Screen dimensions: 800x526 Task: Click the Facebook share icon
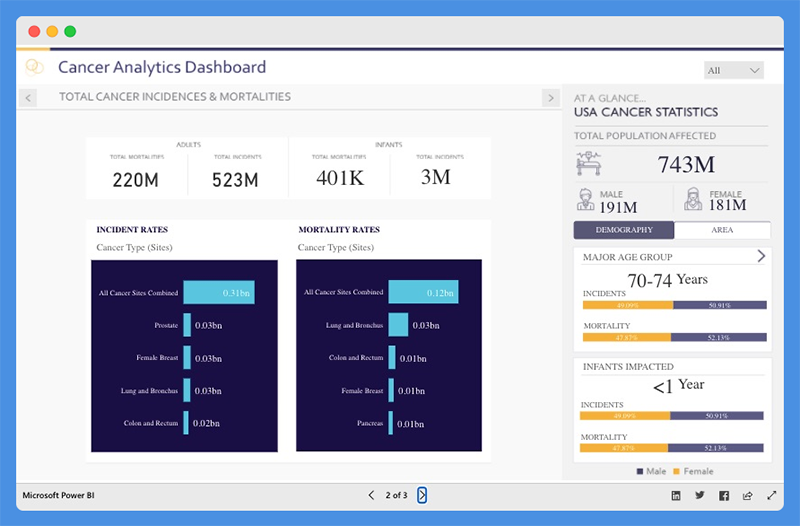point(723,495)
